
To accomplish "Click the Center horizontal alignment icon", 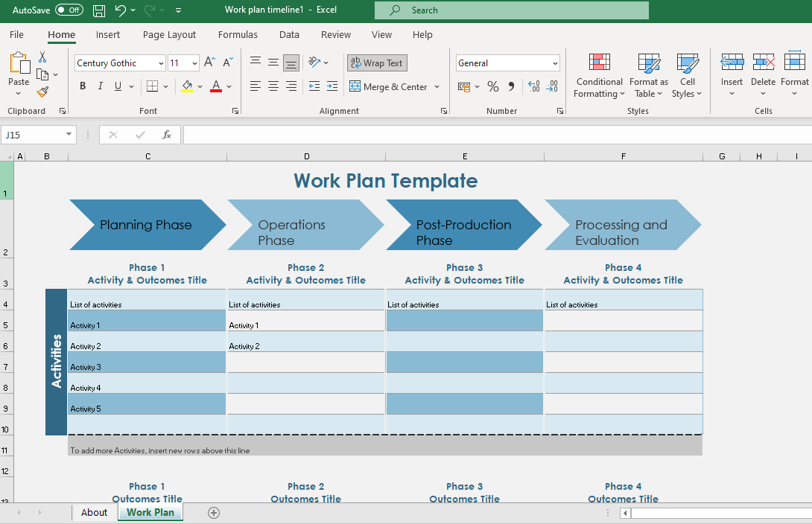I will (x=273, y=86).
